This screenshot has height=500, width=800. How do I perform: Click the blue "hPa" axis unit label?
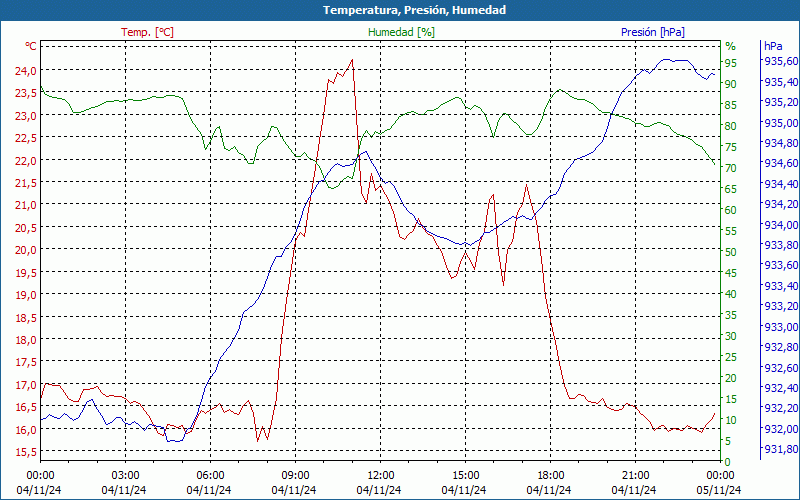(773, 46)
